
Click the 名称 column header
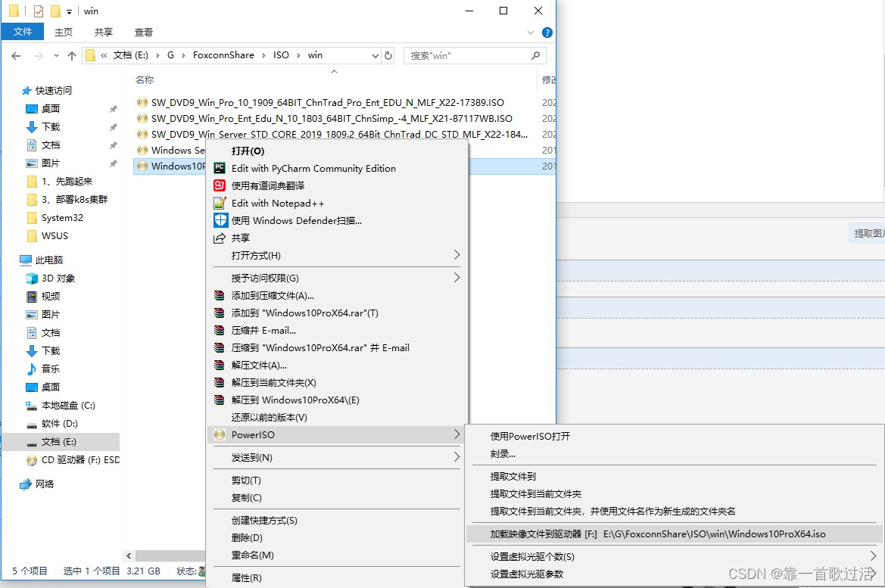tap(145, 80)
